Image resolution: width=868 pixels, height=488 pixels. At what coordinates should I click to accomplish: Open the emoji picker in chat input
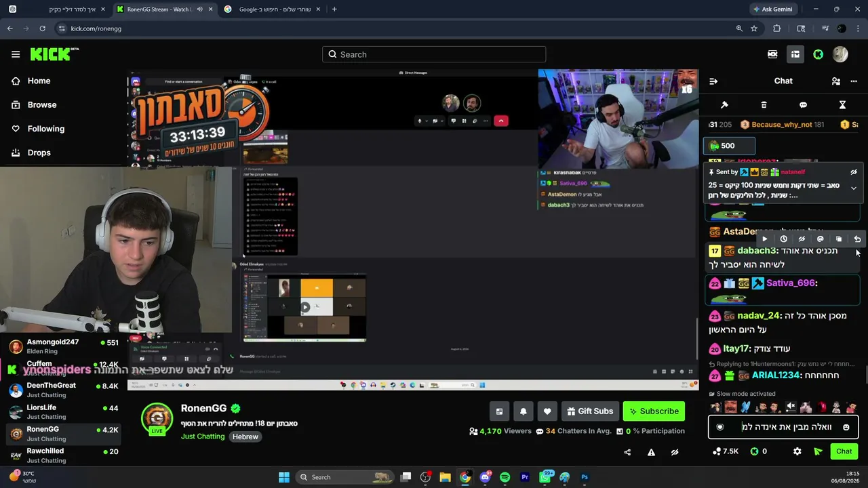846,427
